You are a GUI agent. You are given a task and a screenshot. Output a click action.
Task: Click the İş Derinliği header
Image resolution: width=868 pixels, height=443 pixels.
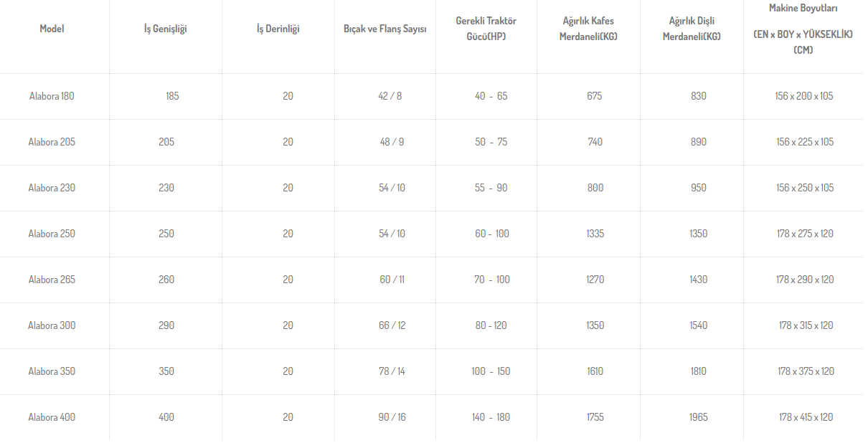click(x=278, y=29)
